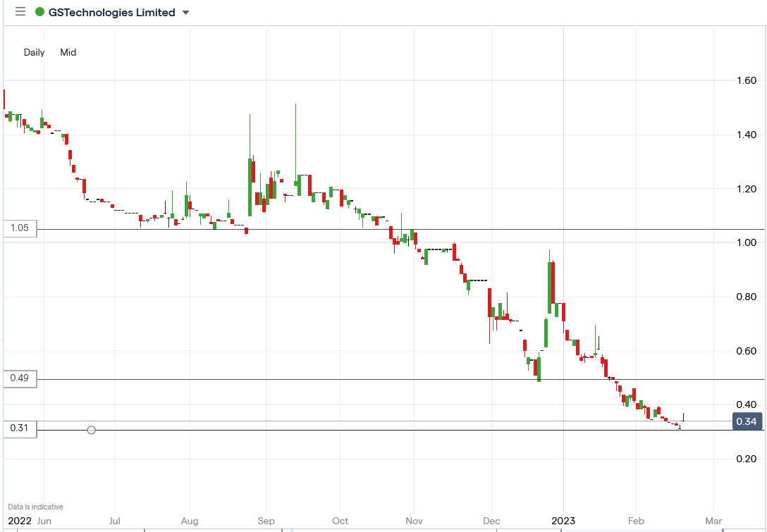Click the 1.20 price axis label
The image size is (767, 532).
click(x=747, y=189)
